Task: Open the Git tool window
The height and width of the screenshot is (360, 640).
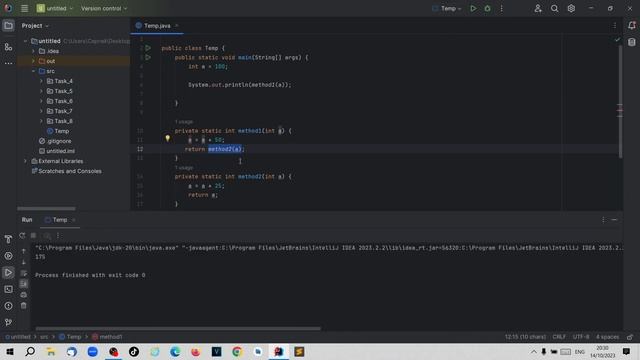Action: pyautogui.click(x=8, y=322)
